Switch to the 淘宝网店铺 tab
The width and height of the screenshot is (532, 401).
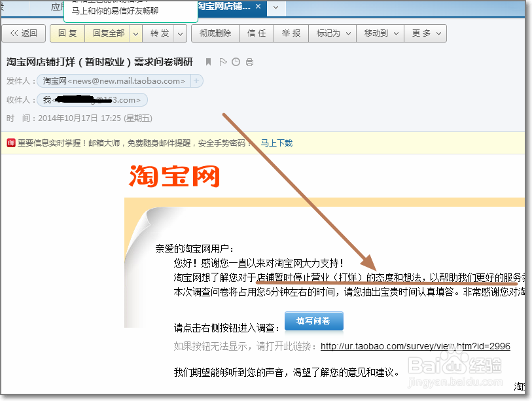click(x=224, y=7)
